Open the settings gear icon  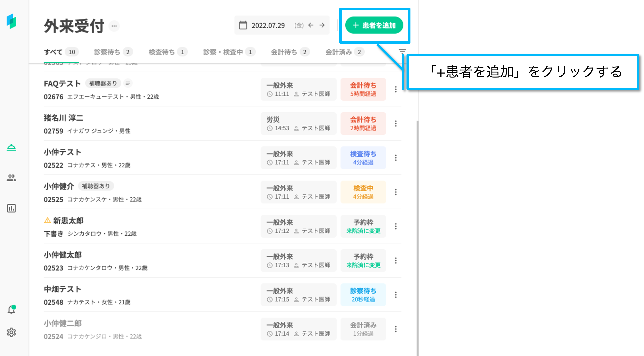click(x=11, y=332)
